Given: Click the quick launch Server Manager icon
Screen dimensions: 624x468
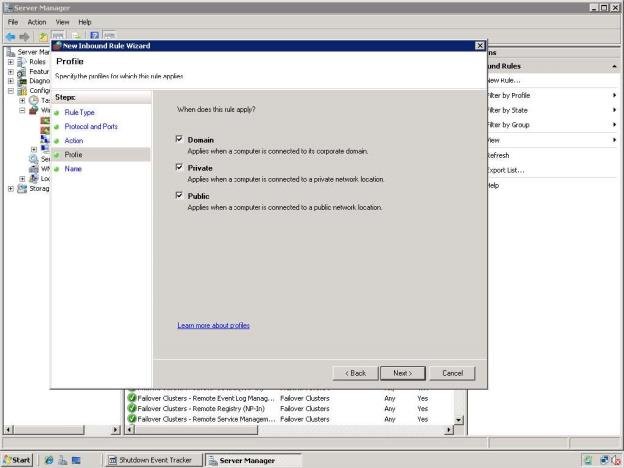Looking at the screenshot, I should coord(62,460).
